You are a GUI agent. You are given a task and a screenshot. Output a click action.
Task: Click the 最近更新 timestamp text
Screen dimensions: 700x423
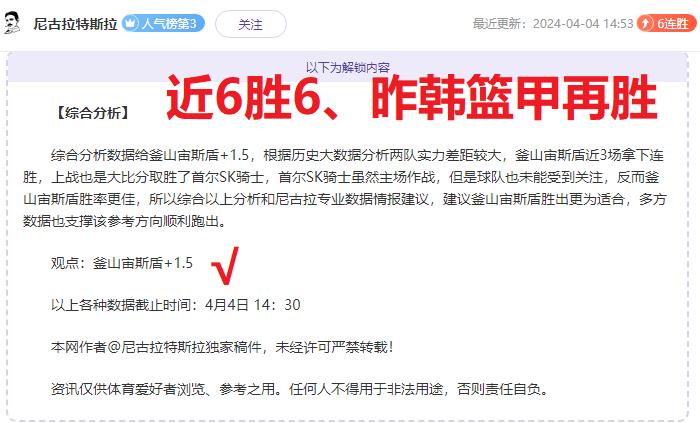[x=553, y=23]
